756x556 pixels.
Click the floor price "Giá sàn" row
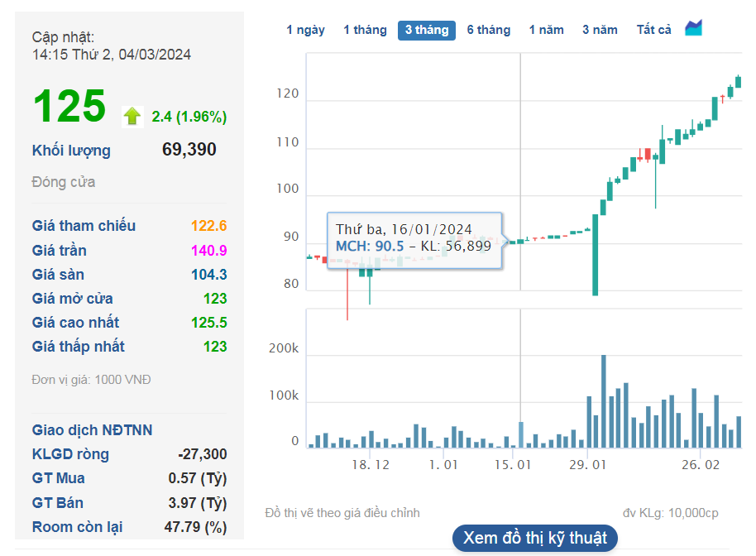(x=58, y=273)
